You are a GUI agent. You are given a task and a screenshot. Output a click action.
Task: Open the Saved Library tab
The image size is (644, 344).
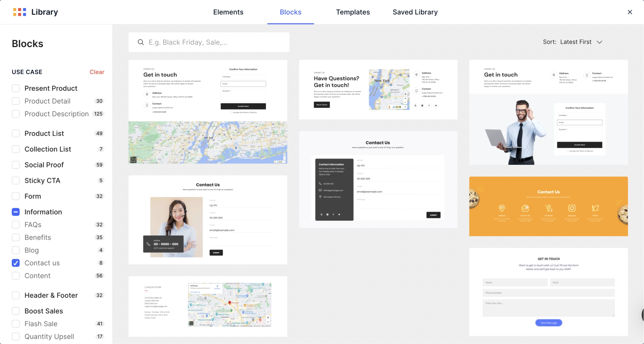[x=415, y=12]
